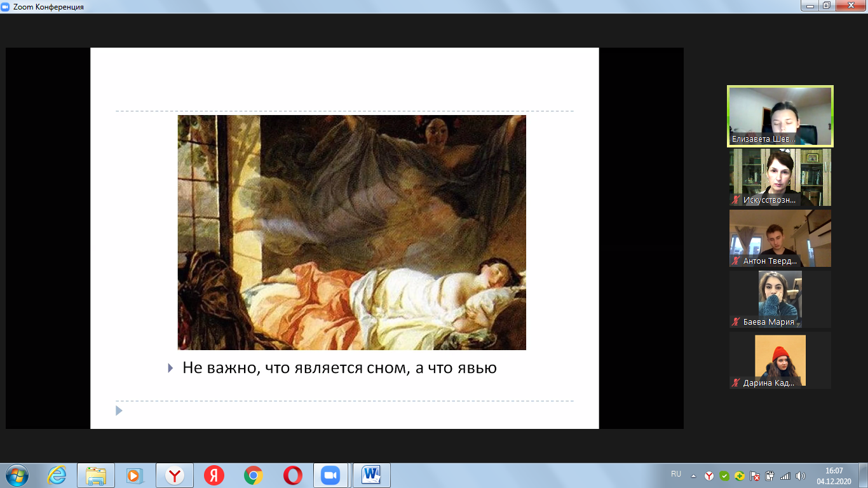Open Action Center flag in system tray

[754, 476]
